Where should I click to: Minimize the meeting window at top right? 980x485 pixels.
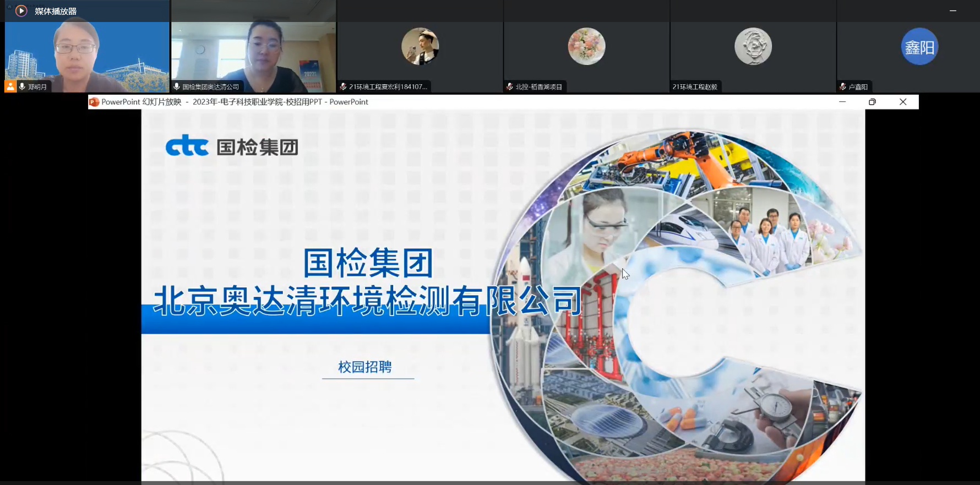click(952, 10)
